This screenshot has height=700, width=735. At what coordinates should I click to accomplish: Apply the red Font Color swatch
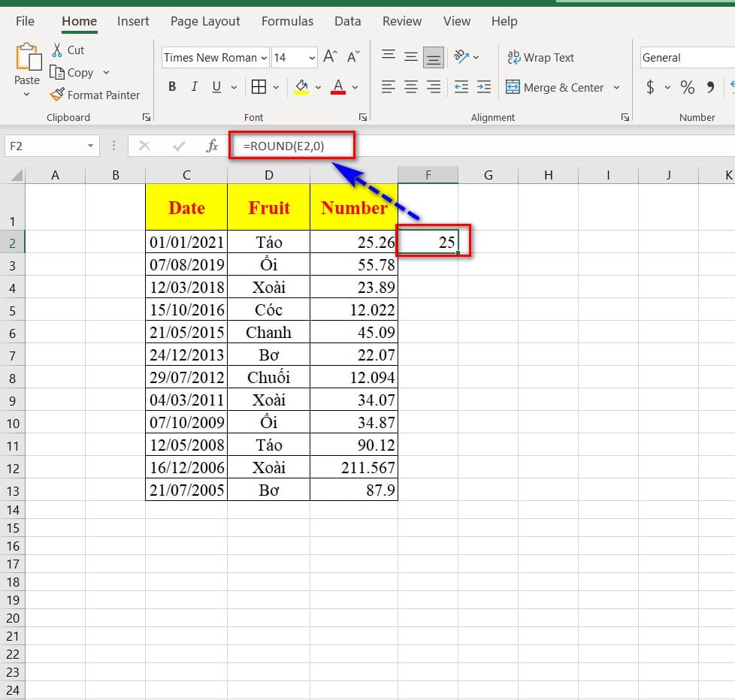click(338, 86)
